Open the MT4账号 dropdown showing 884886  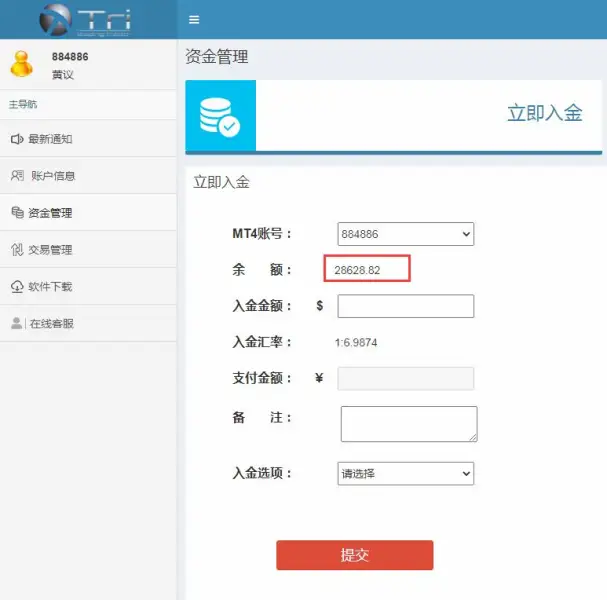pos(406,234)
